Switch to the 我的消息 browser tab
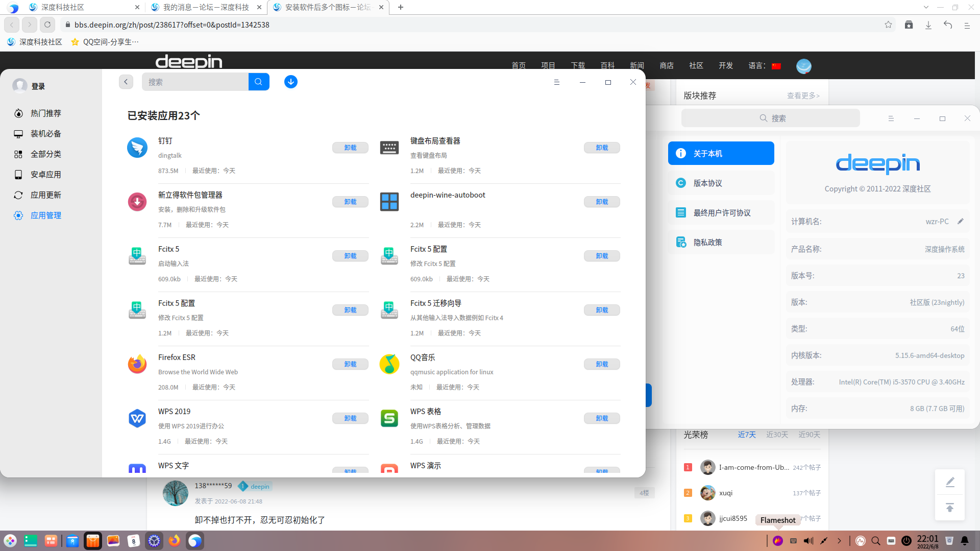The width and height of the screenshot is (980, 551). (x=206, y=7)
